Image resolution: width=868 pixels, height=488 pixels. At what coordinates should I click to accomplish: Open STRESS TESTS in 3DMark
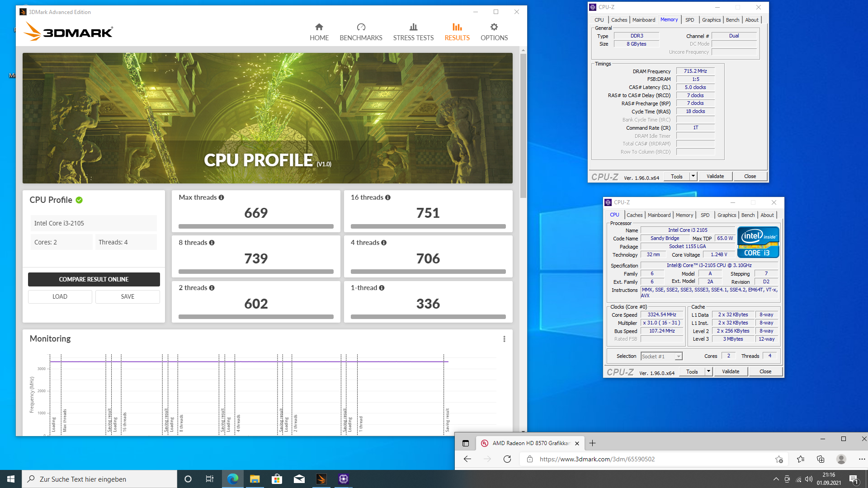click(x=413, y=33)
